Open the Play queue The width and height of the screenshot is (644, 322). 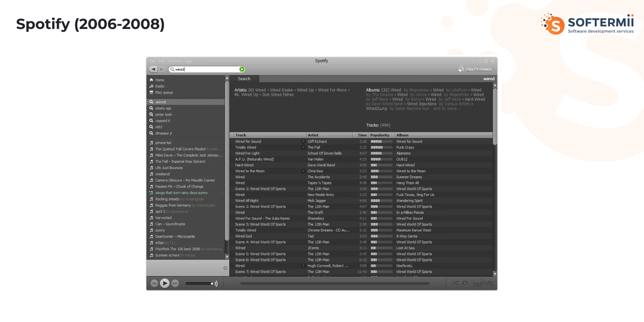click(164, 92)
